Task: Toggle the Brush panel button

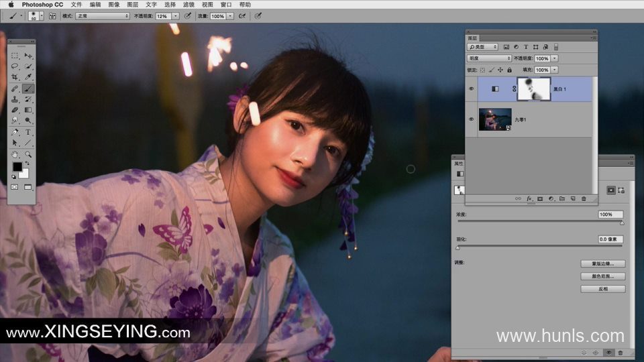Action: (52, 16)
